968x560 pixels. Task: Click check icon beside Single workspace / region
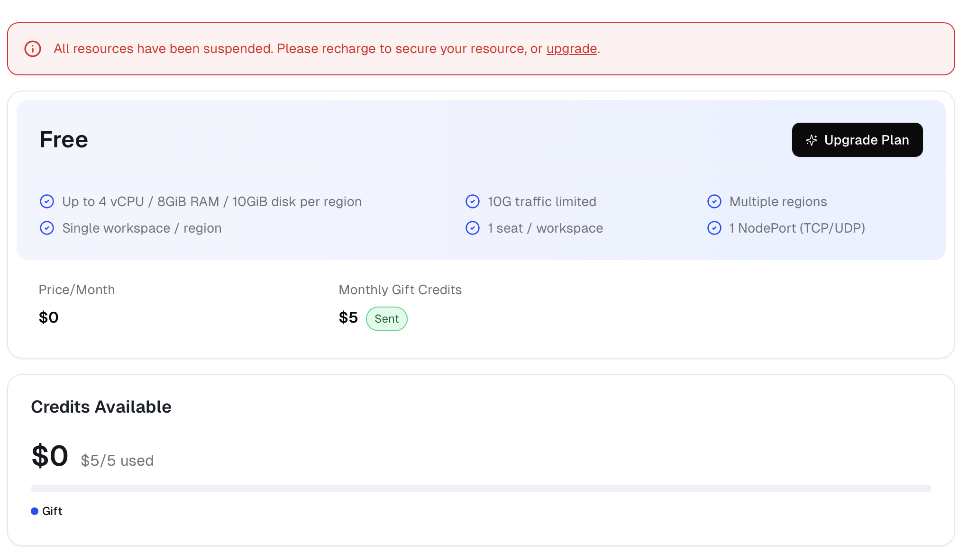coord(47,228)
